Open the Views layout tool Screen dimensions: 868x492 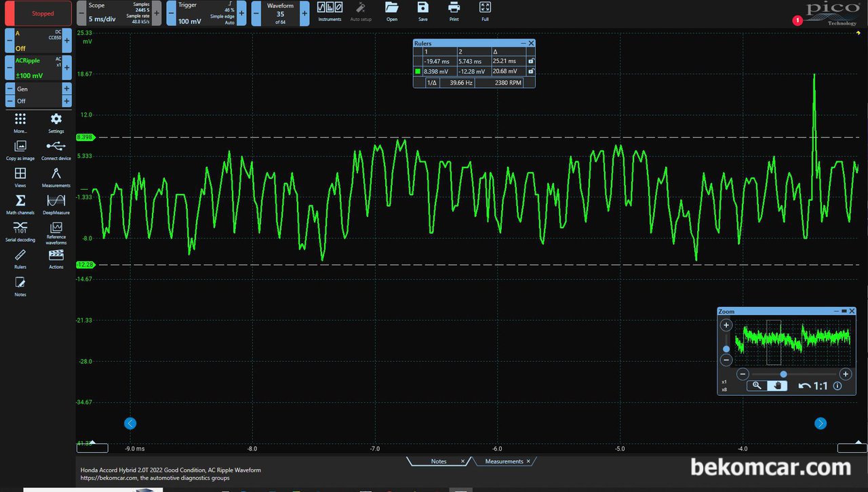tap(20, 176)
